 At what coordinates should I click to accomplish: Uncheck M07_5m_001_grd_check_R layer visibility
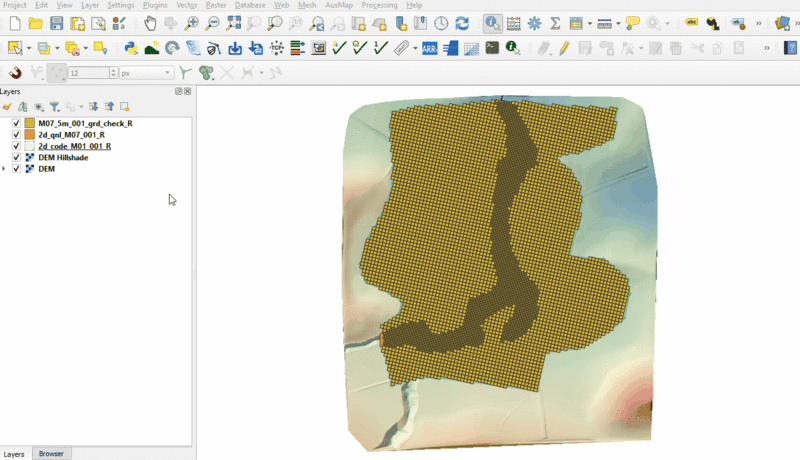click(x=16, y=123)
